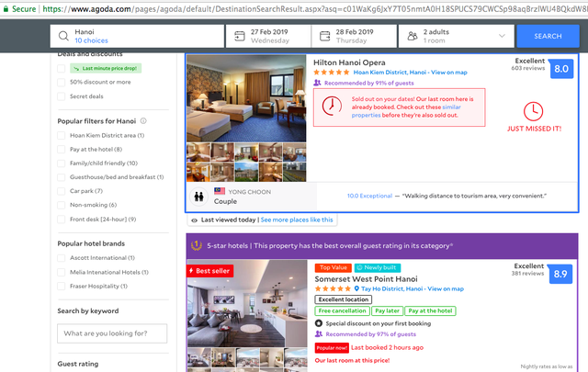Viewport: 588px width, 372px height.
Task: Open the Hilton Hanoi Opera hotel title
Action: (349, 62)
